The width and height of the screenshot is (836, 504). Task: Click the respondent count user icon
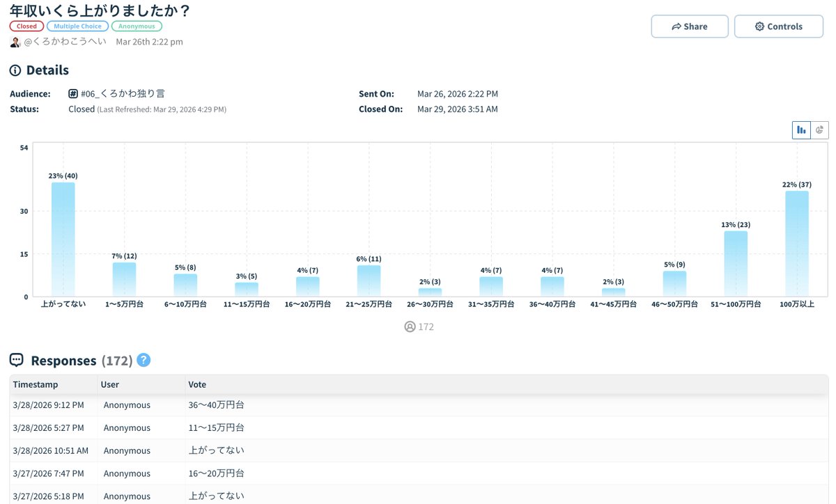[x=410, y=326]
